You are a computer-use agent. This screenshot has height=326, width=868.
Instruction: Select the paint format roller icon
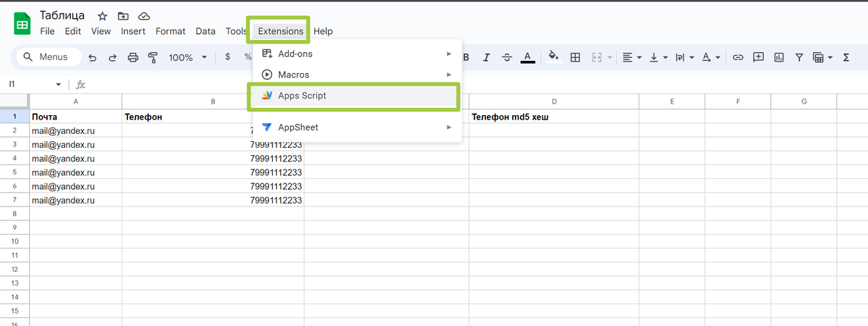(x=153, y=57)
